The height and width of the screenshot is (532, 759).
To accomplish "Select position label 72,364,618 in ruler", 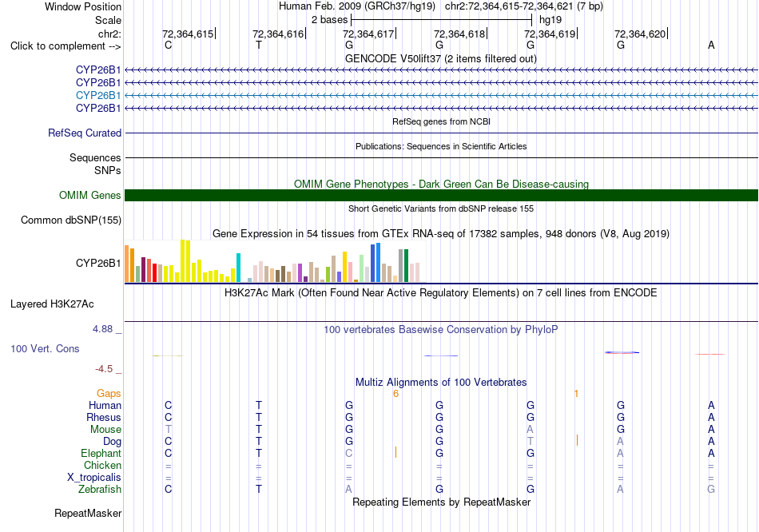I will point(459,34).
